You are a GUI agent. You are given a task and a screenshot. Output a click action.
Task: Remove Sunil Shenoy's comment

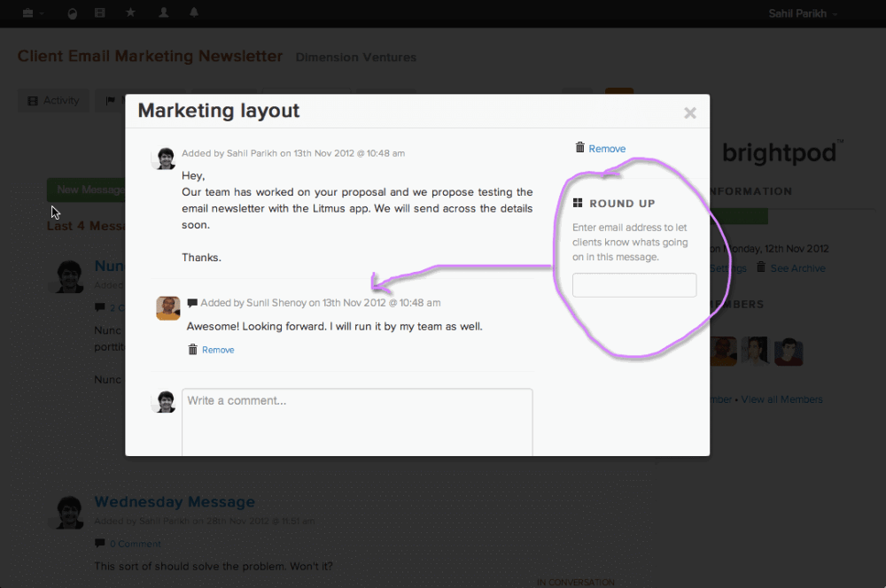[x=218, y=350]
